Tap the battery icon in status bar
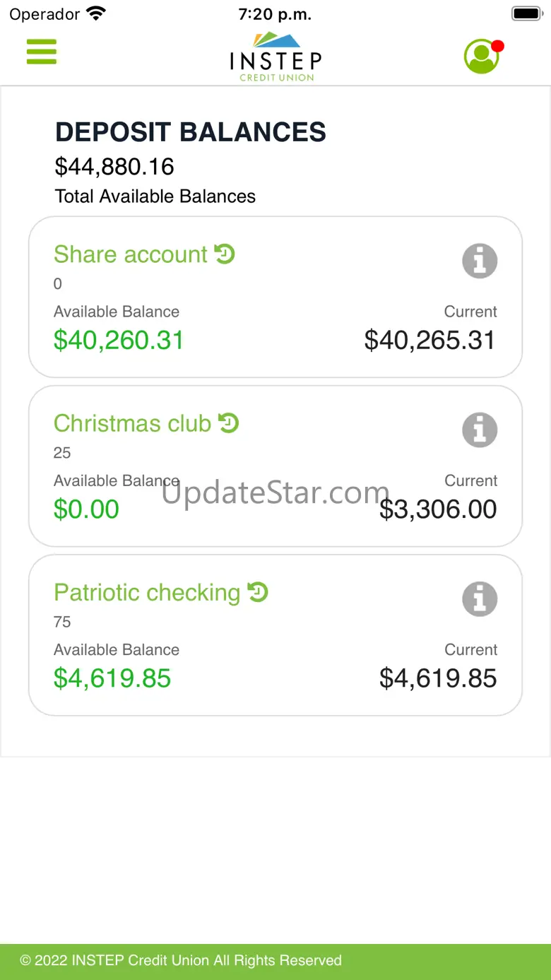Screen dimensions: 551x980 pos(526,13)
